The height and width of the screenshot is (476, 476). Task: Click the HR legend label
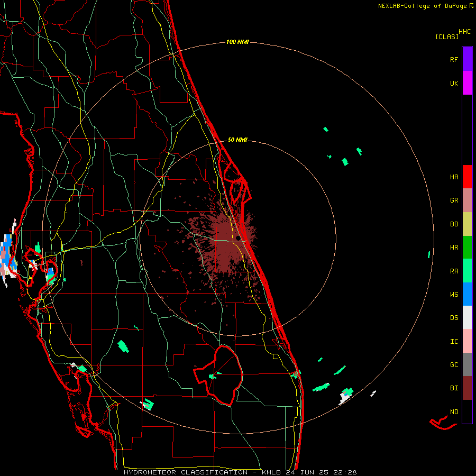pos(454,248)
